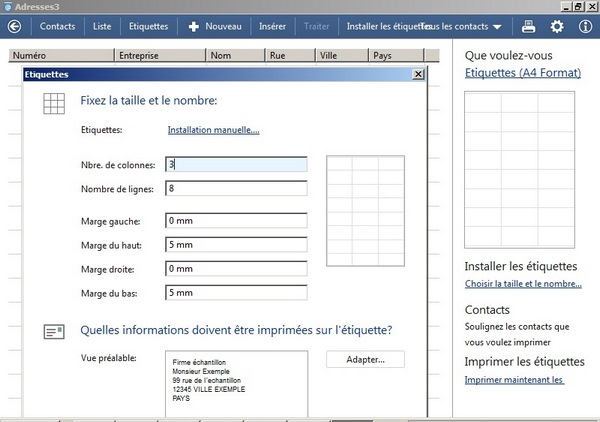Click the label grid icon in dialog
The height and width of the screenshot is (422, 600).
(x=54, y=103)
